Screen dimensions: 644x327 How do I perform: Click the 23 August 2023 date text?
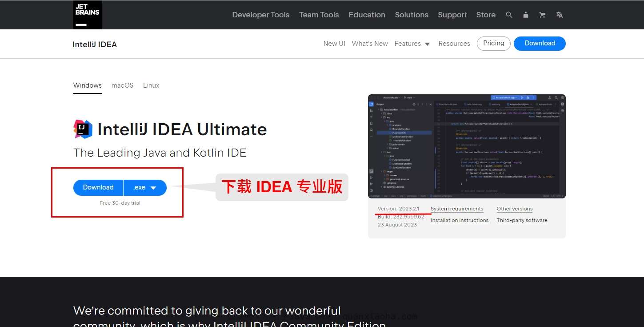(x=397, y=225)
